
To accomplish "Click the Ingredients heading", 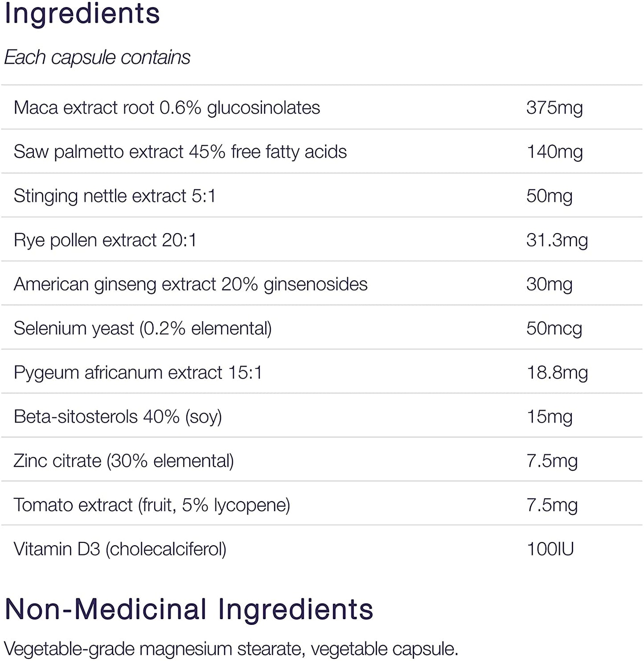I will (x=82, y=13).
